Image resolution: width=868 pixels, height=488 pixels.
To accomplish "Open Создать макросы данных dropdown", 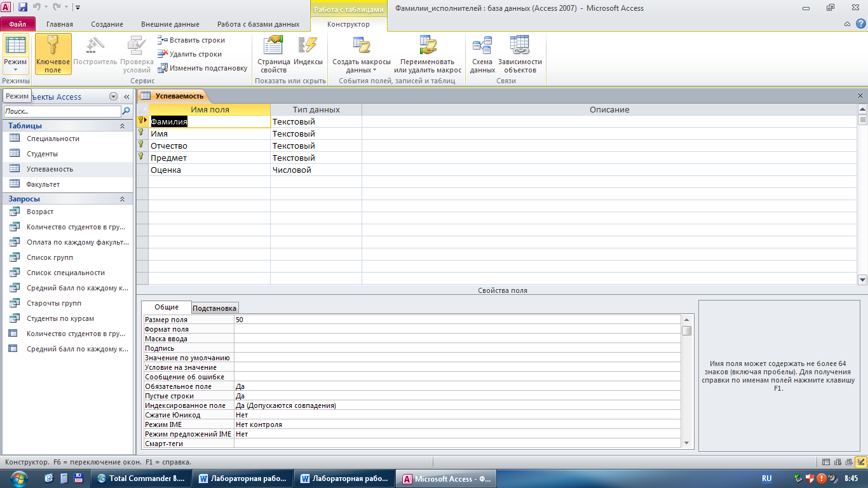I will 362,66.
